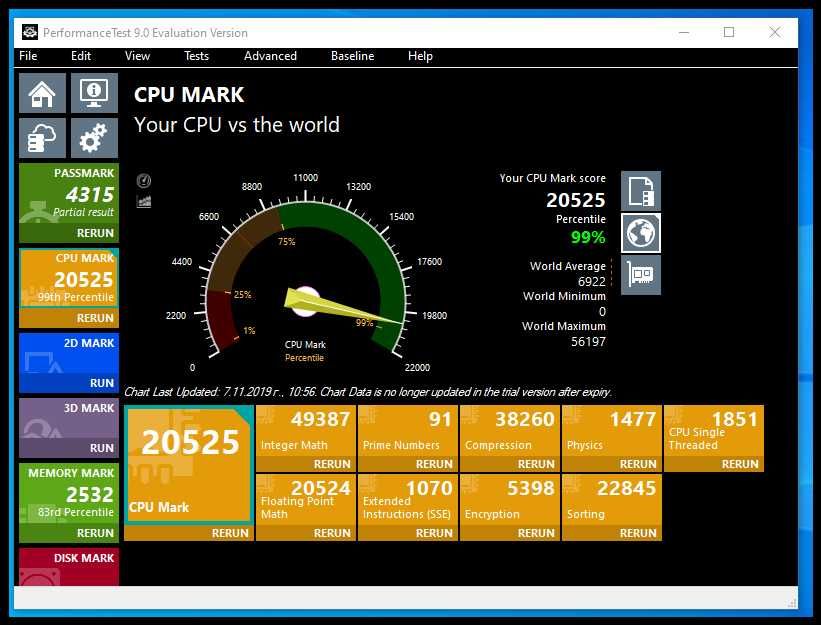Maximize the PerformanceTest window

[729, 32]
